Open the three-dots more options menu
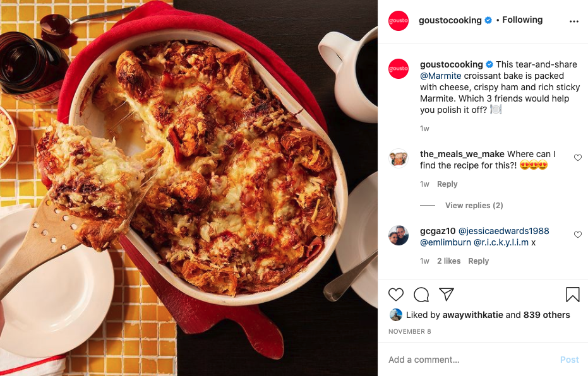The image size is (588, 376). tap(573, 21)
